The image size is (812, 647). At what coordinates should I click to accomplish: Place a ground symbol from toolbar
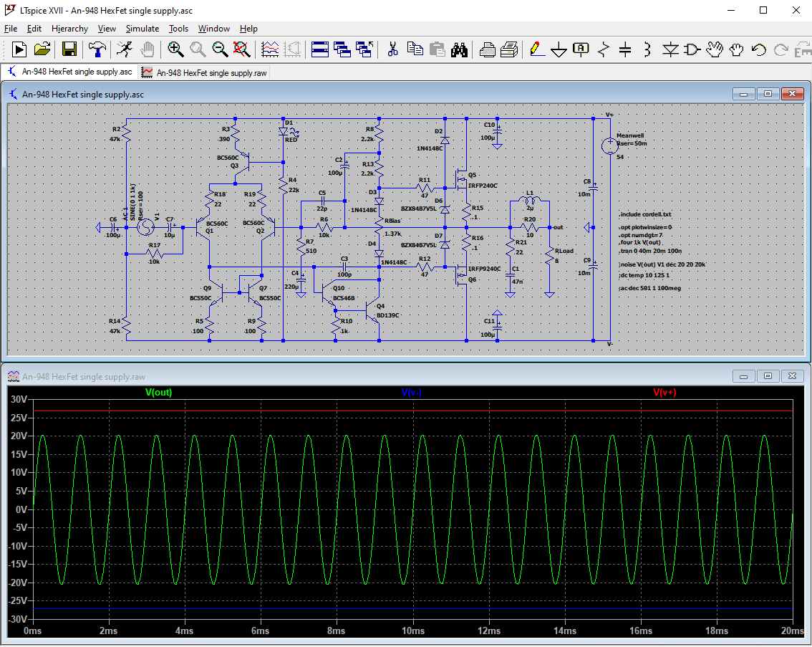coord(559,49)
